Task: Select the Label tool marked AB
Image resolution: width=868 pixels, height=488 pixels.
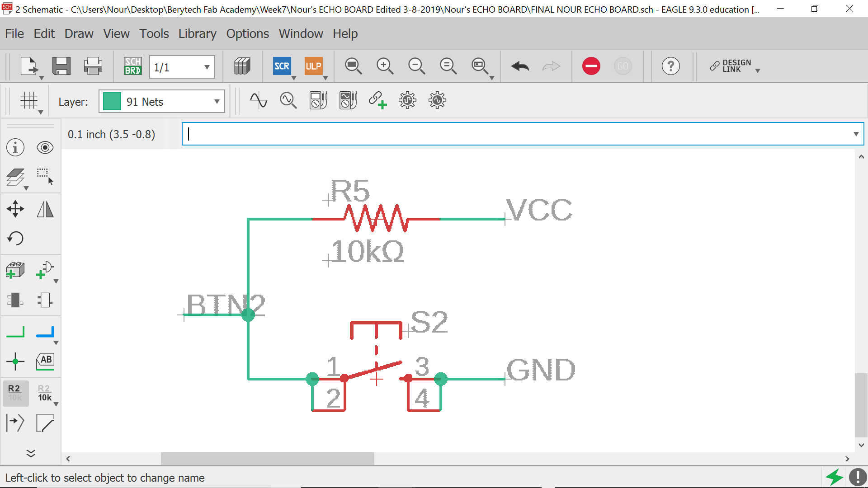Action: coord(45,361)
